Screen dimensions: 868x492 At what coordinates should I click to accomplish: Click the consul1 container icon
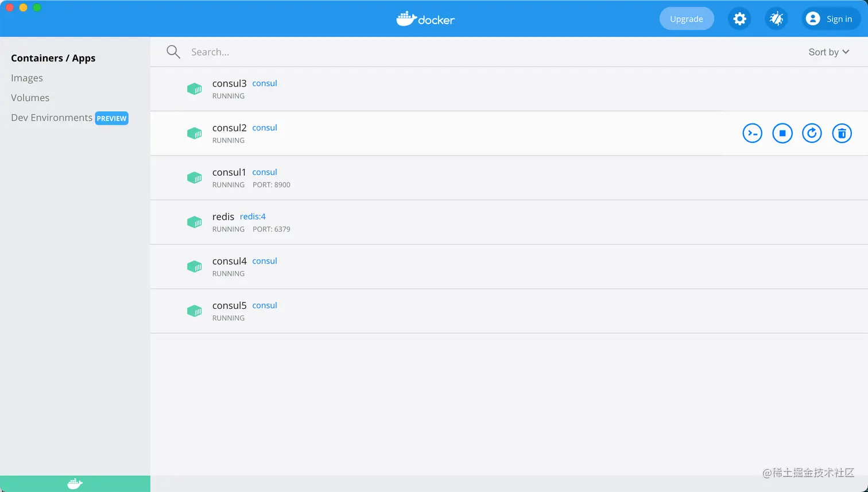pos(195,177)
